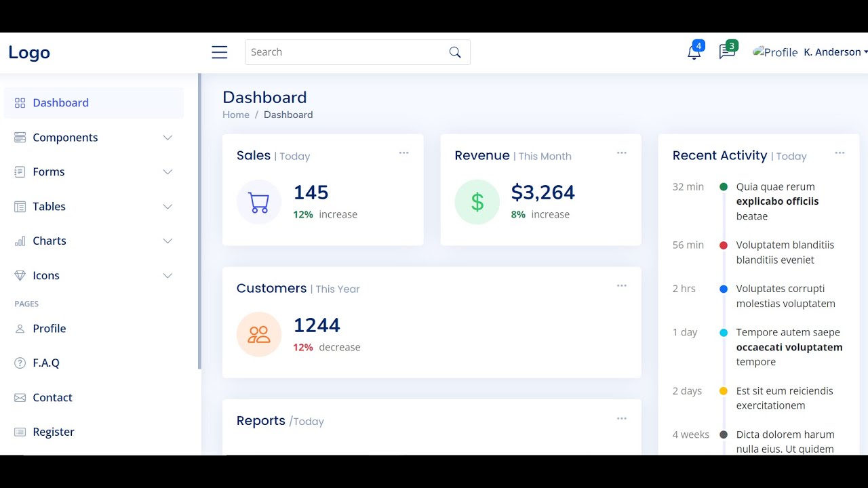Click the Logo in the header
Image resolution: width=868 pixels, height=488 pixels.
[x=29, y=52]
